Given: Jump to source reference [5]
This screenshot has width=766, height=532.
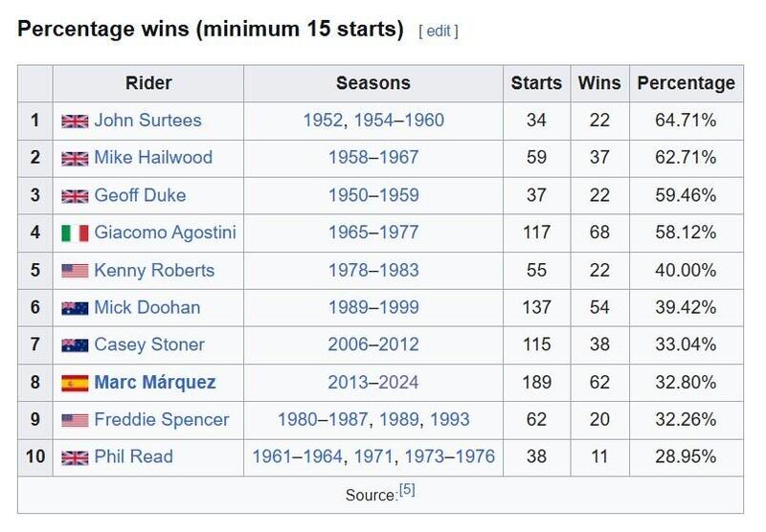Looking at the screenshot, I should coord(406,491).
